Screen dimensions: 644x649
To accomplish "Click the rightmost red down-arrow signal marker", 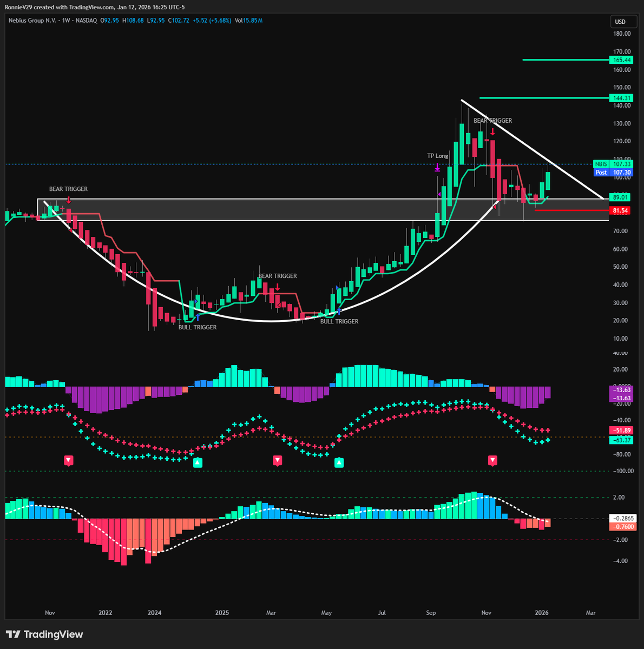I will (492, 461).
